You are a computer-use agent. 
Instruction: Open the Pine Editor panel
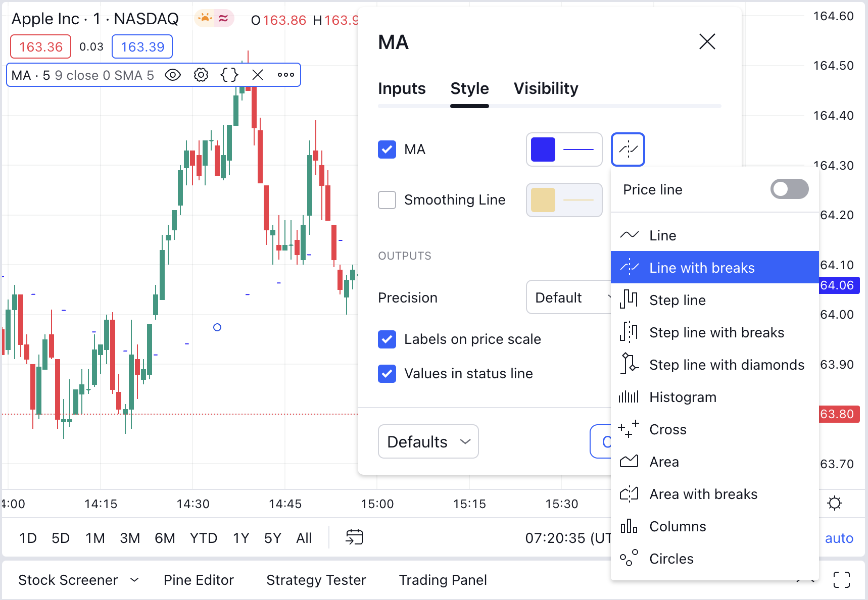(x=199, y=580)
